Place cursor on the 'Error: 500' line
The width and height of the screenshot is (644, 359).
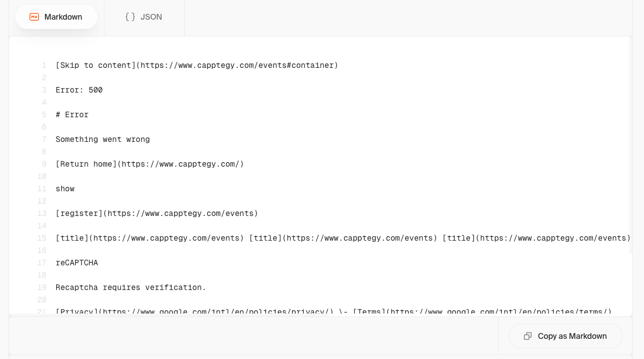tap(79, 90)
